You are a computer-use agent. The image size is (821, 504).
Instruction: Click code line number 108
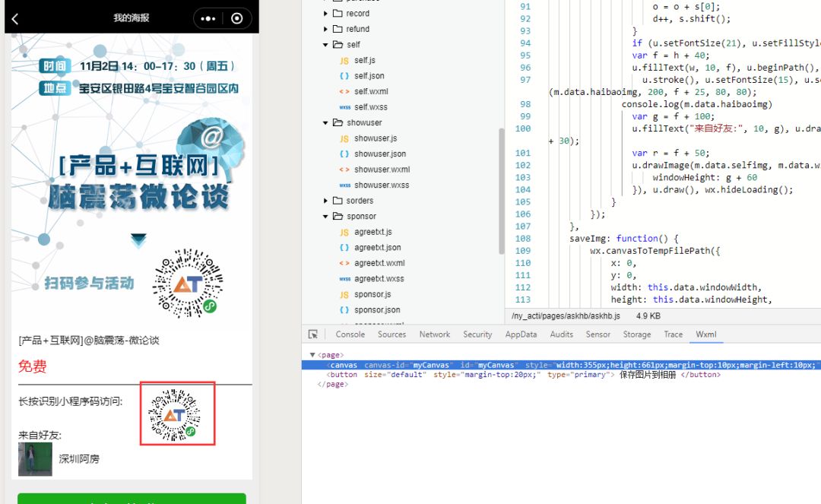click(522, 239)
